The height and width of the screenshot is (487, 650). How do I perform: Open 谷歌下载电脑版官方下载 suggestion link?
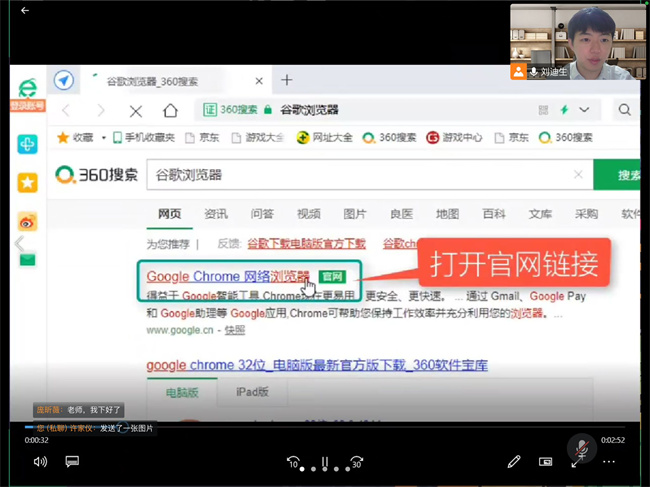pyautogui.click(x=307, y=243)
